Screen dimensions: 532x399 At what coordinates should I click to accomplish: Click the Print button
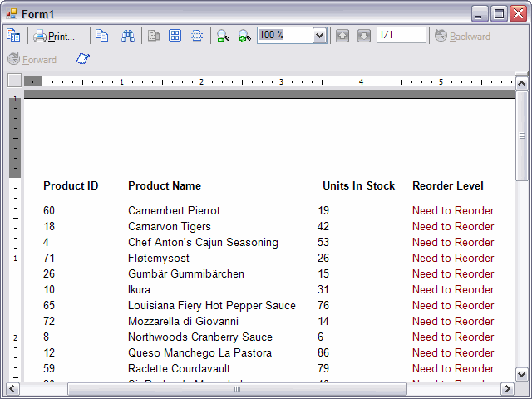point(54,36)
